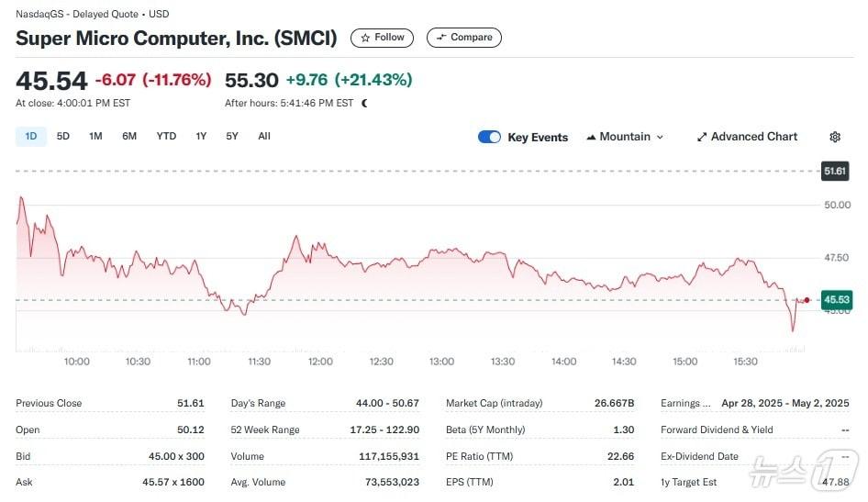Click the star icon on Follow button
The image size is (868, 502).
(x=365, y=38)
